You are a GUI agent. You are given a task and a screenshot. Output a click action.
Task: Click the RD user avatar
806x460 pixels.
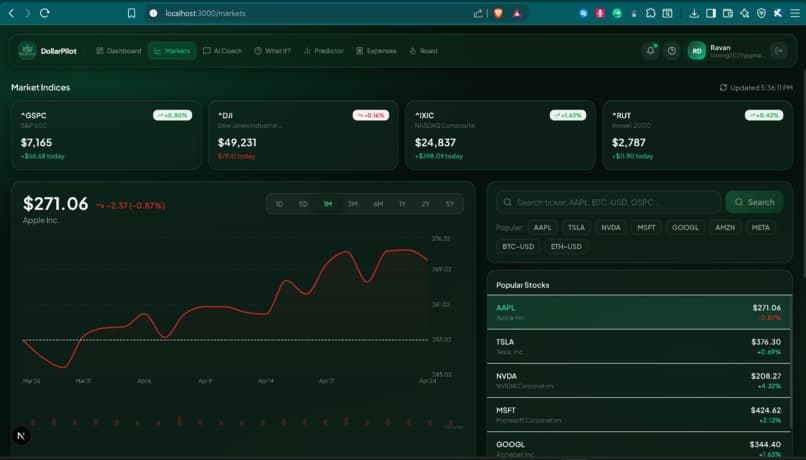coord(697,51)
